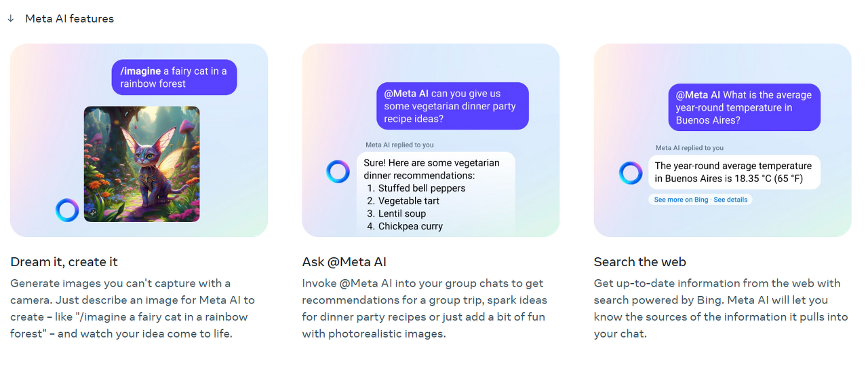Click the Dream it, create it heading
The height and width of the screenshot is (366, 868).
tap(64, 262)
